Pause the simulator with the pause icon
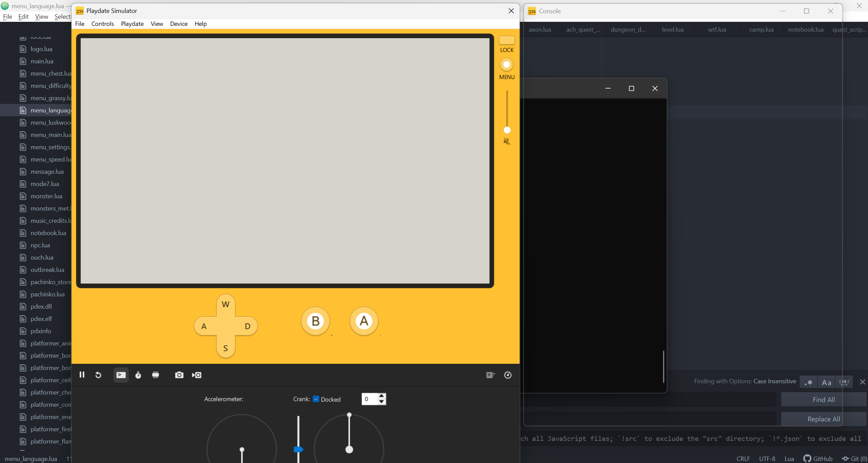Image resolution: width=868 pixels, height=463 pixels. [82, 375]
